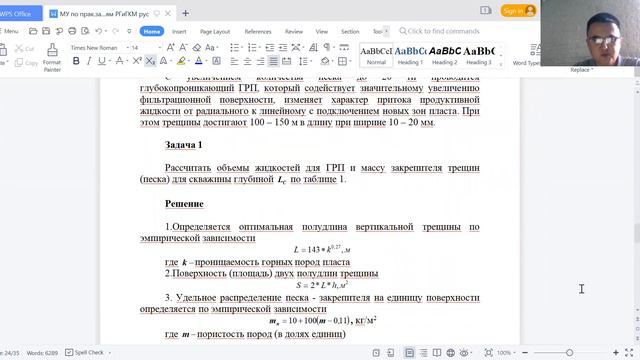Click the Sign in button
The height and width of the screenshot is (360, 640).
(x=518, y=11)
